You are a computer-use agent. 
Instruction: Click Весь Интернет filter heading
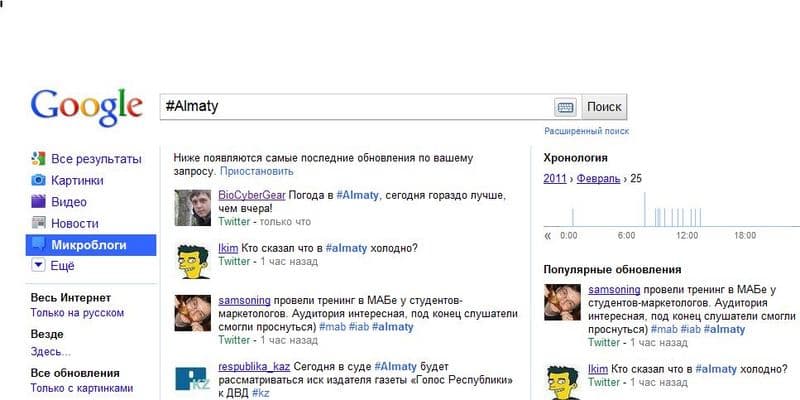[x=71, y=297]
